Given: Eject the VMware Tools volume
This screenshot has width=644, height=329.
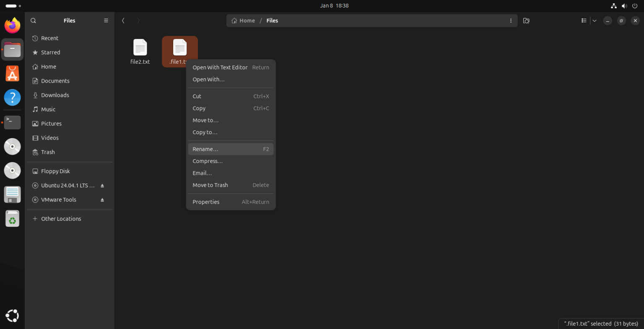Looking at the screenshot, I should pyautogui.click(x=102, y=199).
